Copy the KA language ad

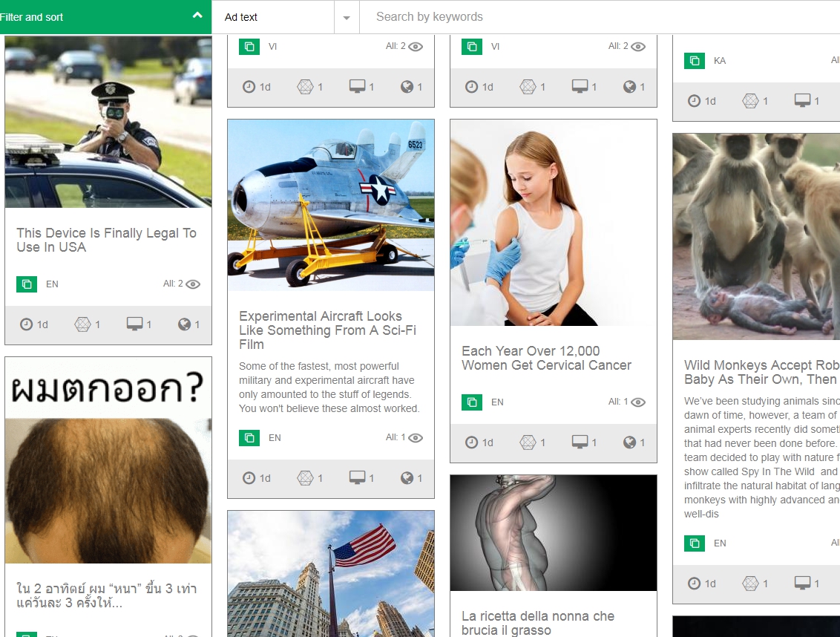(695, 61)
